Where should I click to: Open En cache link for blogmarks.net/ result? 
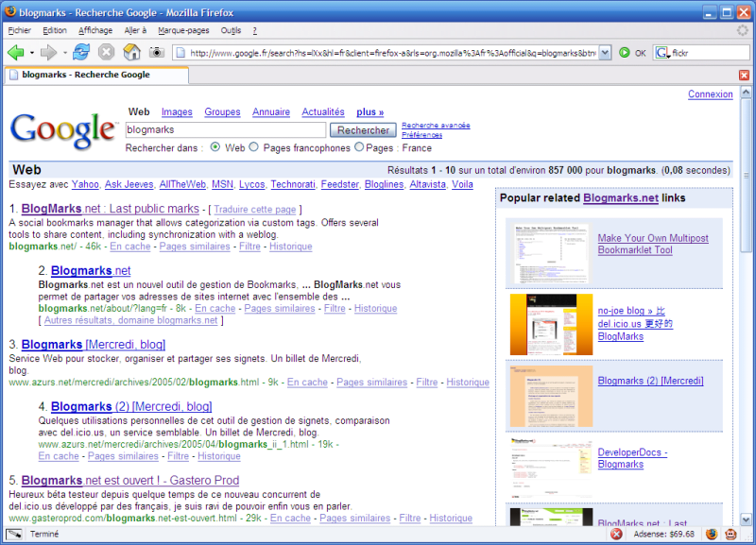pos(130,247)
